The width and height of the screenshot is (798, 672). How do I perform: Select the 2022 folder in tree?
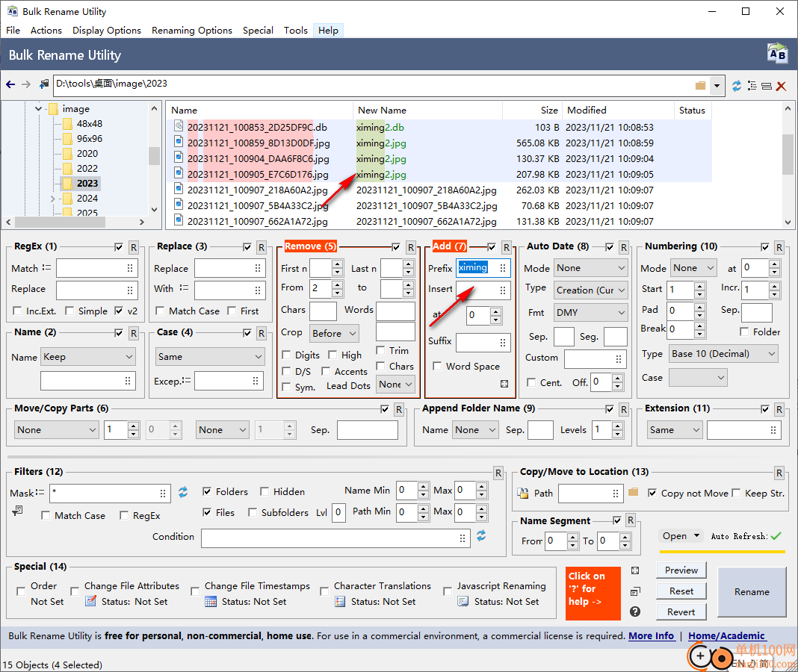(87, 169)
